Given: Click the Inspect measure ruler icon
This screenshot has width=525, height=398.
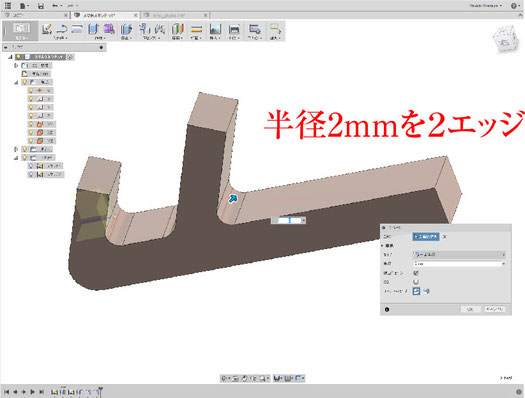Looking at the screenshot, I should click(x=197, y=29).
